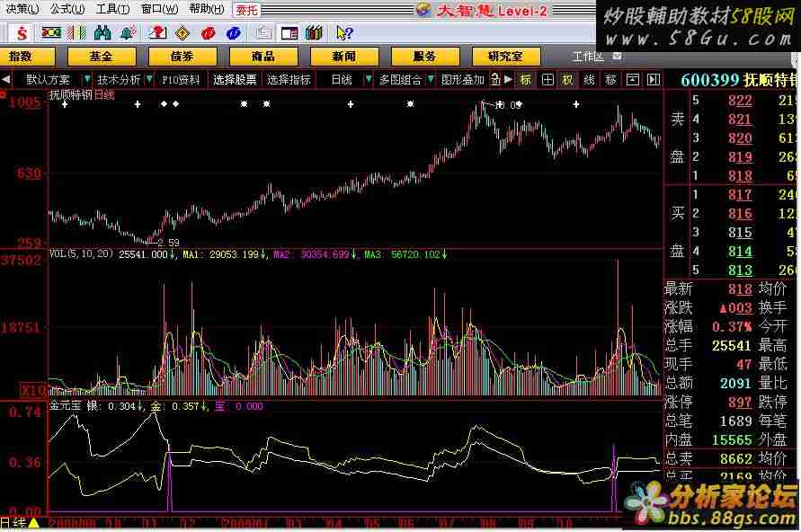Click the 总手 value 25541

pos(731,346)
